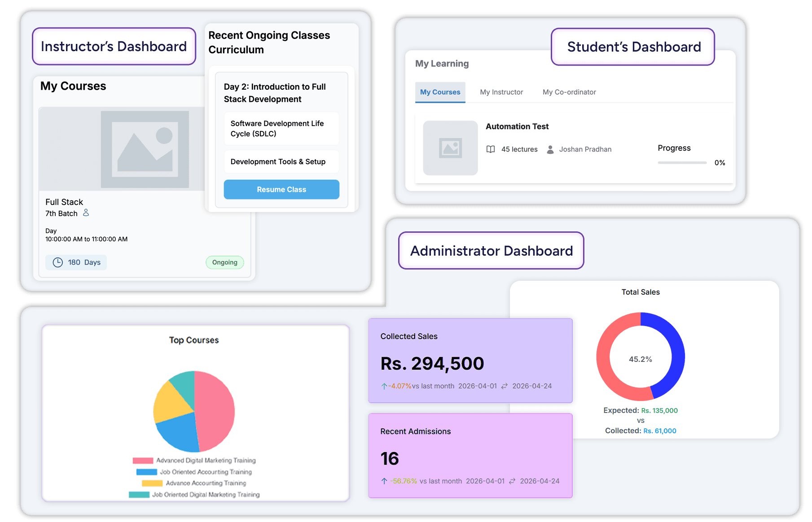Select the My Courses tab
This screenshot has height=522, width=812.
(440, 92)
